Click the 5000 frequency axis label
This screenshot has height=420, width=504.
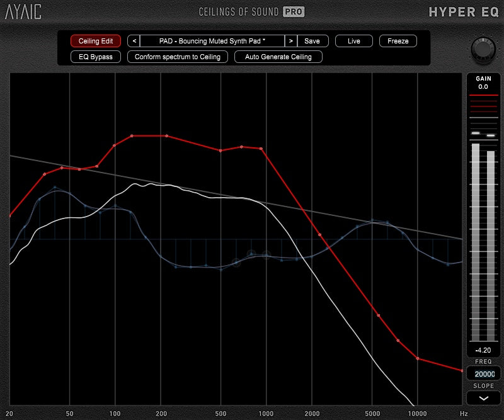click(x=372, y=414)
